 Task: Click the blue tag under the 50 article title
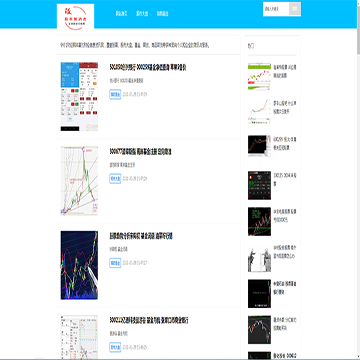tap(115, 94)
